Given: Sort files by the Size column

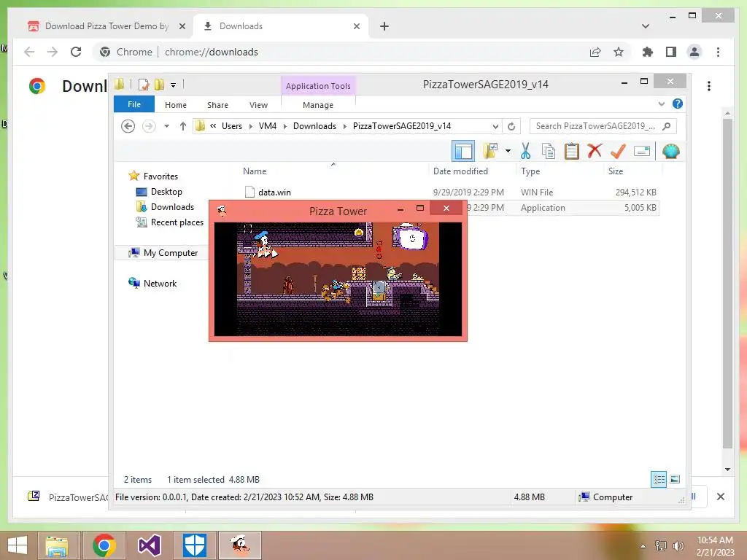Looking at the screenshot, I should (x=616, y=171).
